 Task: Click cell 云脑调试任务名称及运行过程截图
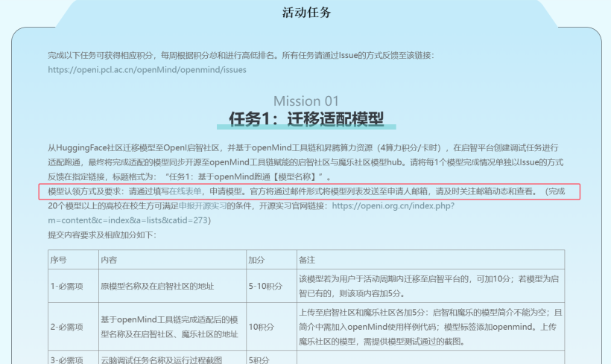[172, 359]
